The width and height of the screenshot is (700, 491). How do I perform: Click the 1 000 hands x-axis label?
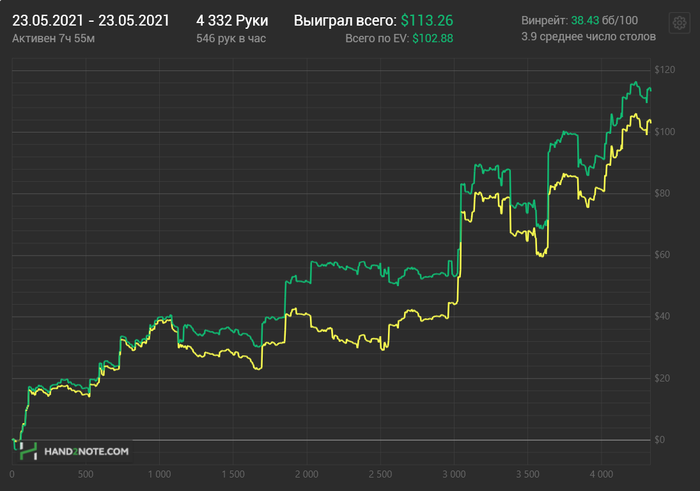pos(159,474)
